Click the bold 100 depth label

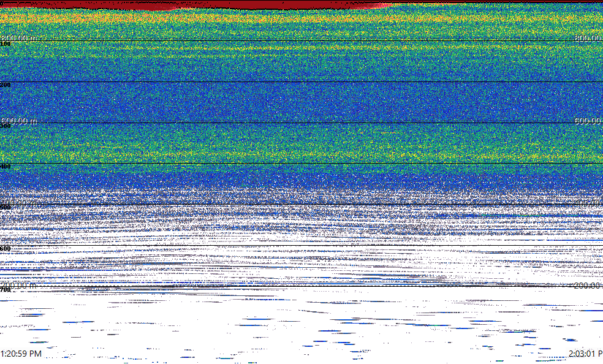click(6, 44)
